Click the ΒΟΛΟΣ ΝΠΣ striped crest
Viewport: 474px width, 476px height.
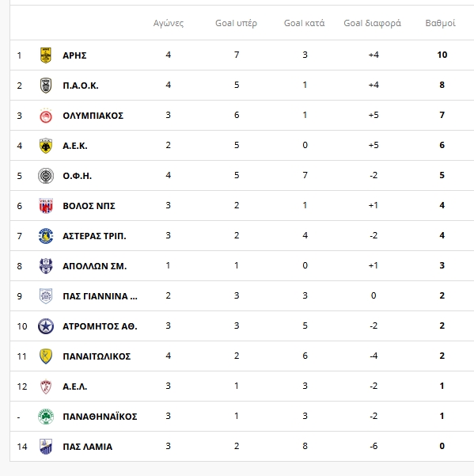coord(46,206)
